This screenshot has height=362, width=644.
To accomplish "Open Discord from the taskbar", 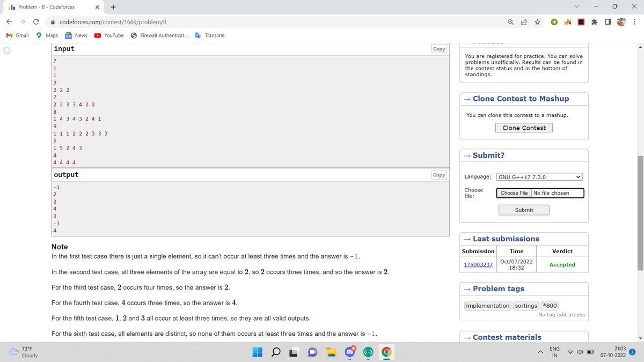I will click(x=350, y=352).
